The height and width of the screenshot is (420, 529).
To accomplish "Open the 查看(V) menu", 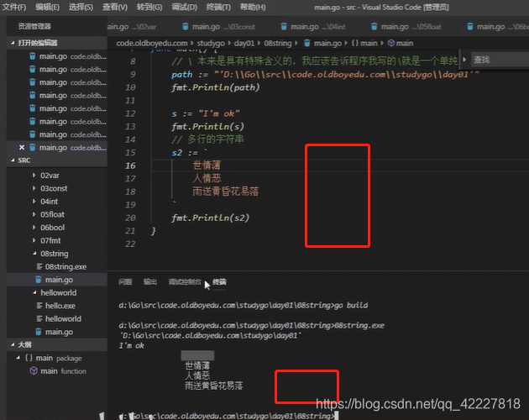I will pos(115,7).
